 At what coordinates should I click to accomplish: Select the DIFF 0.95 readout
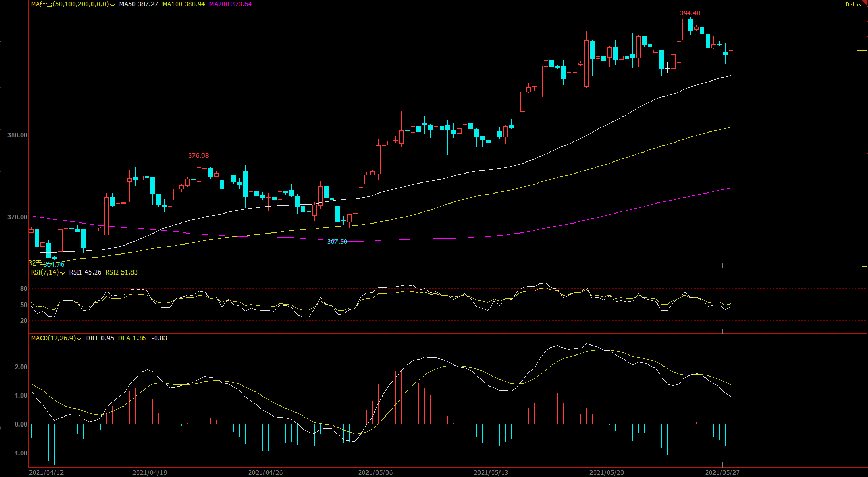pyautogui.click(x=100, y=338)
